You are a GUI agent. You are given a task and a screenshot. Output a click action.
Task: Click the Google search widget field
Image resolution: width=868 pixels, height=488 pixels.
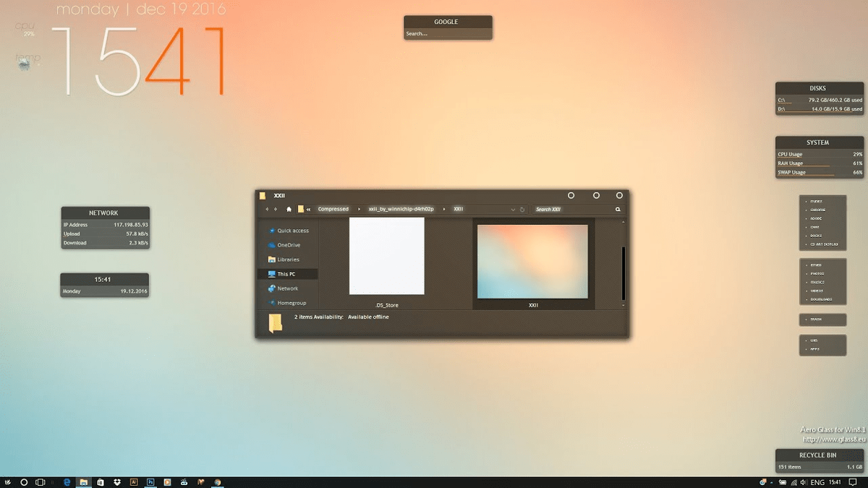pos(447,34)
